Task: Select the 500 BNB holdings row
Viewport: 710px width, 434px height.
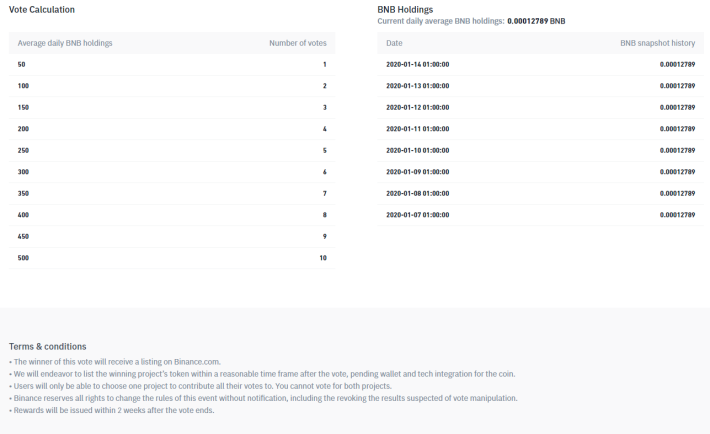Action: (x=172, y=258)
